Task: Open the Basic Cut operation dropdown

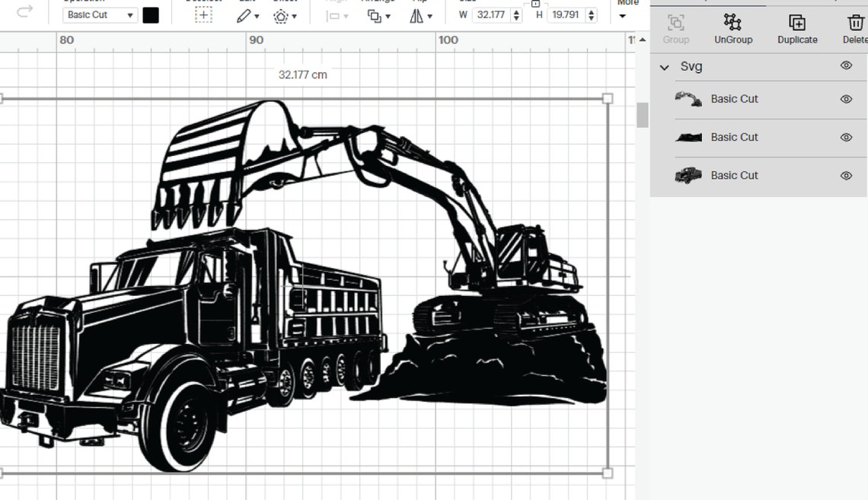Action: [x=99, y=14]
